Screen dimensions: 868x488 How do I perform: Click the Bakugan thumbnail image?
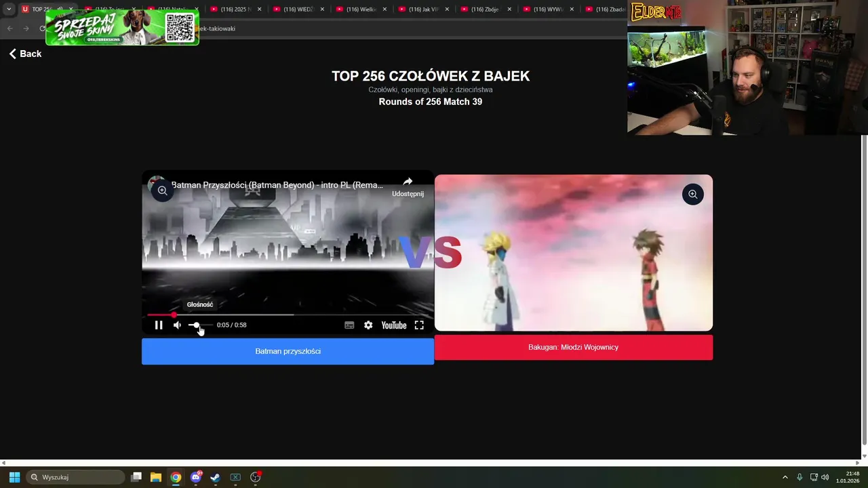click(573, 253)
